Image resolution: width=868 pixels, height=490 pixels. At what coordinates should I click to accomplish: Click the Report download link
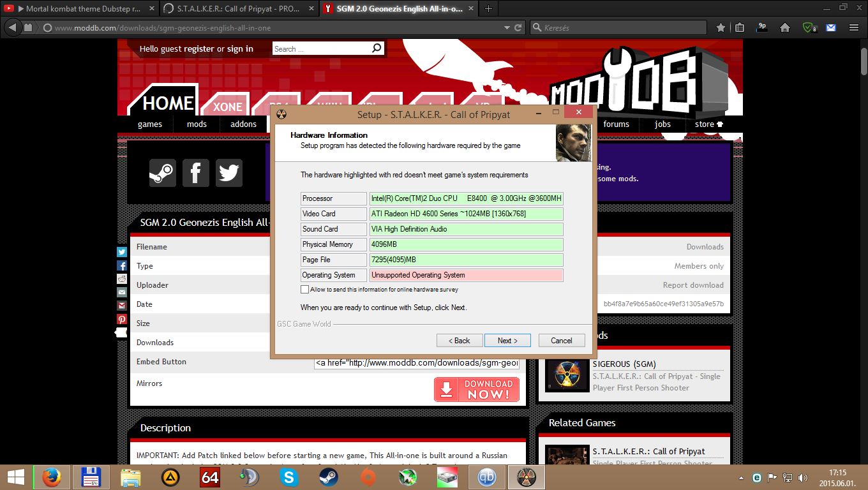(693, 285)
